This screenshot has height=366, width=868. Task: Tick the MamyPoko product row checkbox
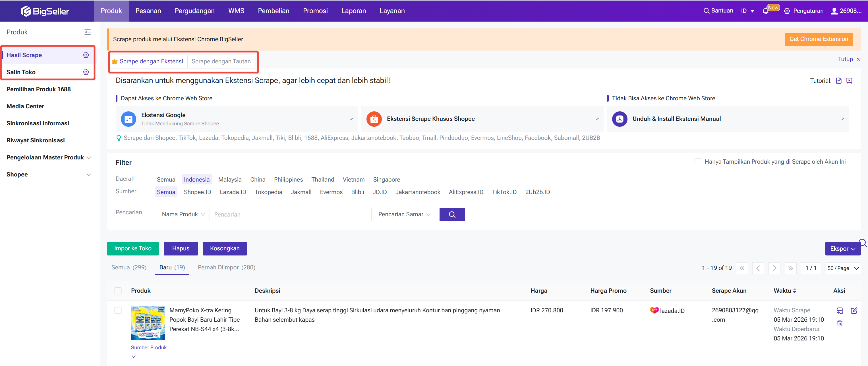point(118,310)
